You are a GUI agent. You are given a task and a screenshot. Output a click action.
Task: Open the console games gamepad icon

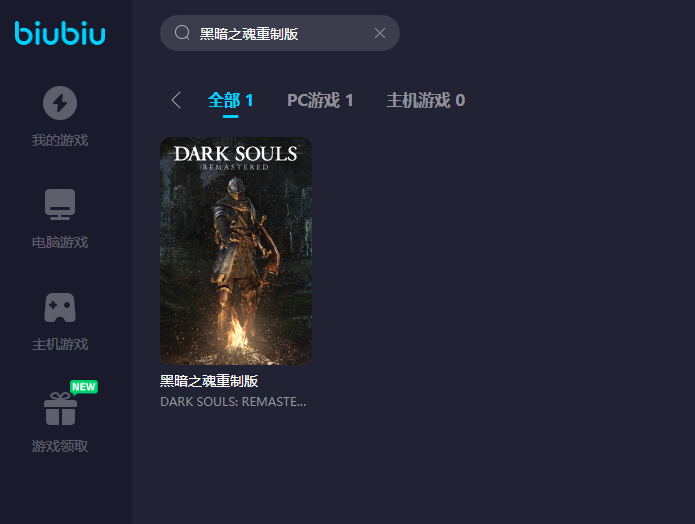tap(60, 307)
